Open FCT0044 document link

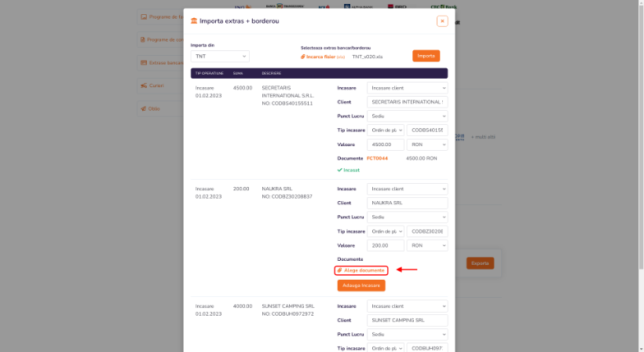pyautogui.click(x=377, y=158)
